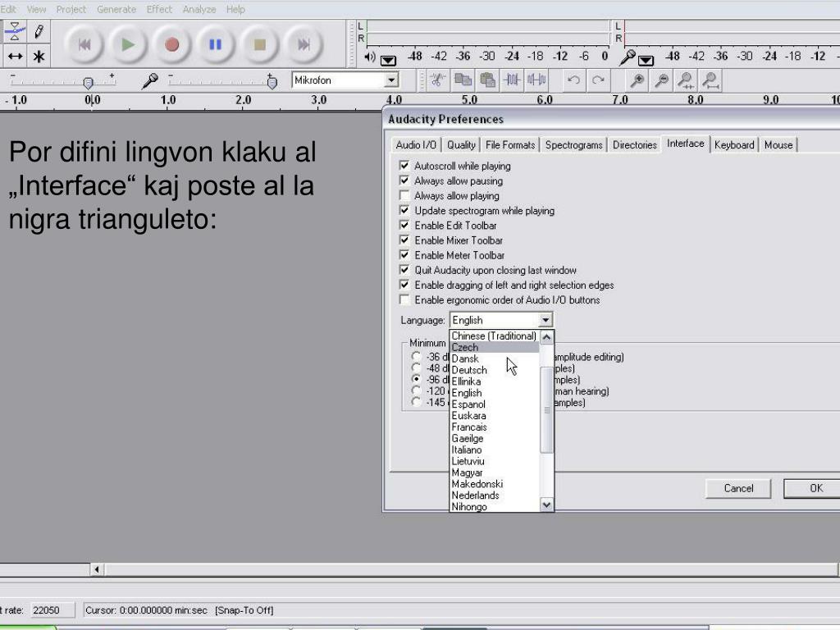Image resolution: width=840 pixels, height=630 pixels.
Task: Click the Undo arrow icon
Action: 573,80
